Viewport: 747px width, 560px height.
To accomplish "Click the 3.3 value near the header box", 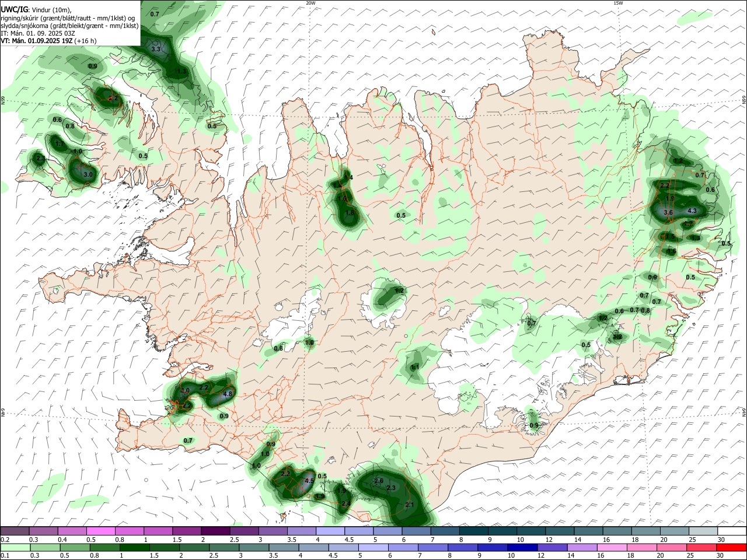I will (156, 50).
